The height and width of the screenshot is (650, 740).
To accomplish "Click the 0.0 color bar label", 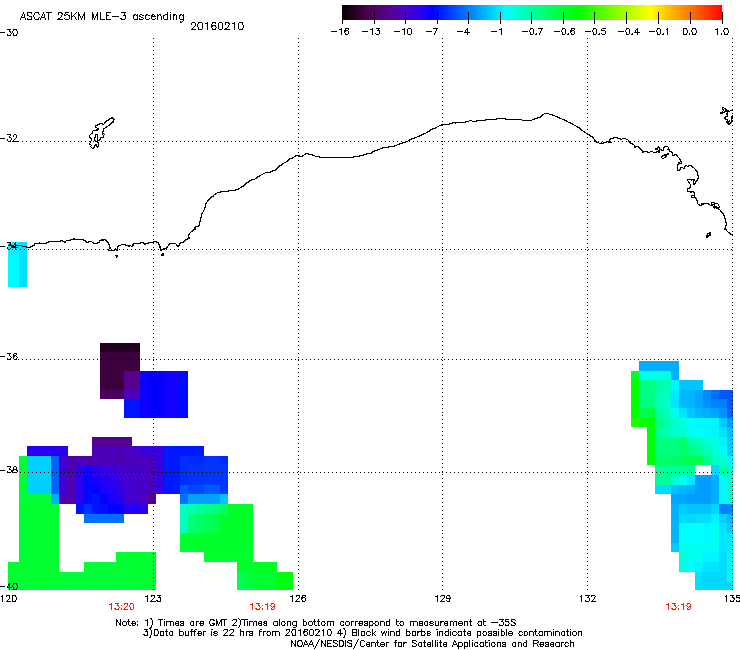I will point(690,32).
